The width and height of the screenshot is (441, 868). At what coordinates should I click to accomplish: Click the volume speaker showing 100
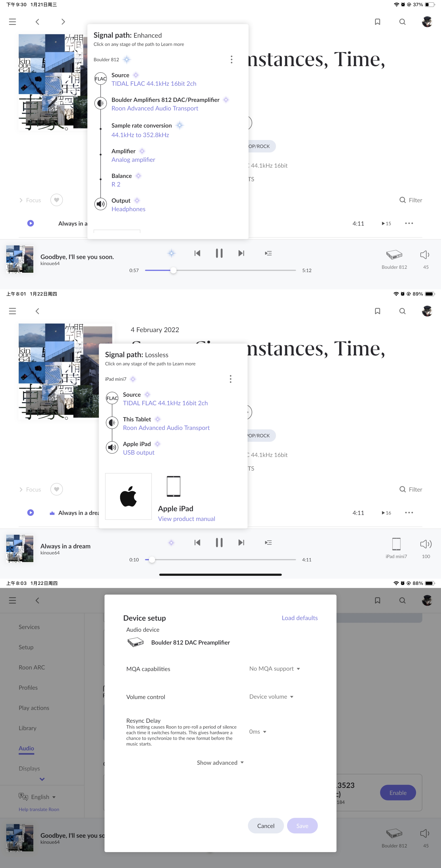tap(425, 544)
